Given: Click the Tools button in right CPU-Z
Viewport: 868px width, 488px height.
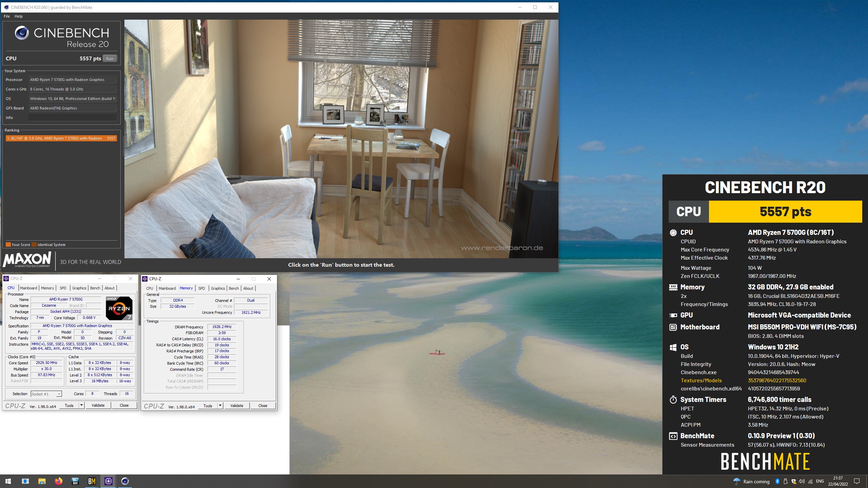Looking at the screenshot, I should tap(208, 406).
